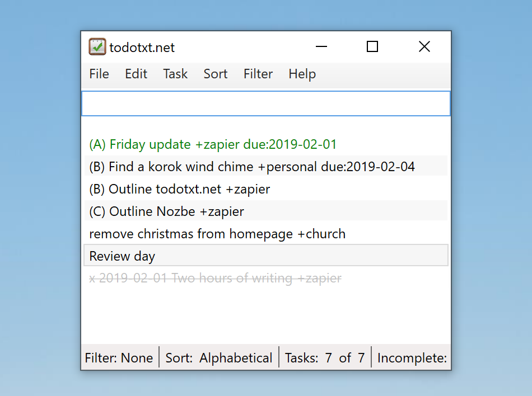This screenshot has width=532, height=396.
Task: Open the File menu
Action: 99,74
